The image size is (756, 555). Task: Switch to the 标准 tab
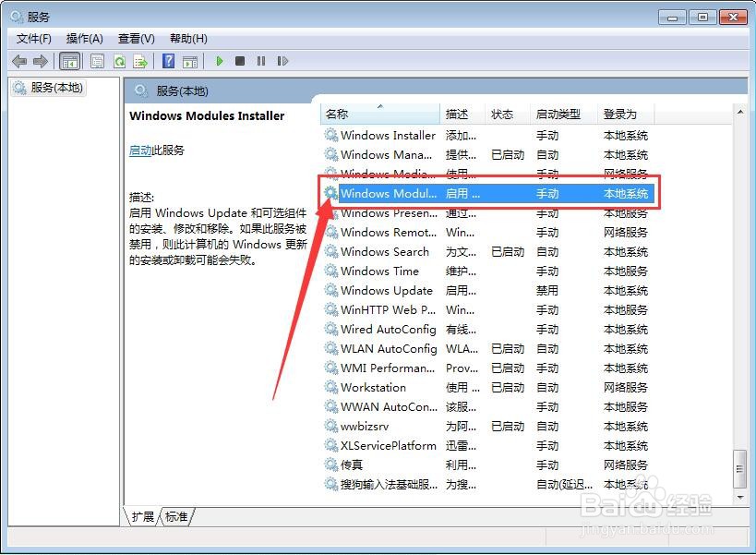tap(176, 517)
